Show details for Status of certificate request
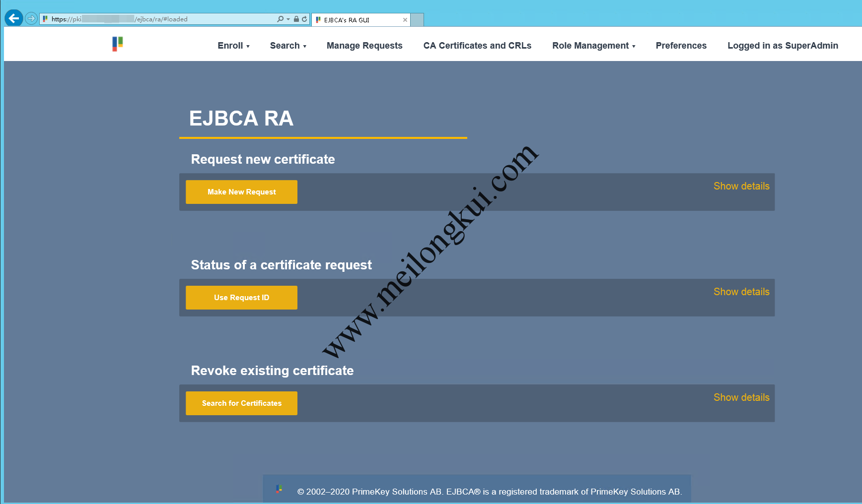The image size is (862, 504). (x=741, y=292)
